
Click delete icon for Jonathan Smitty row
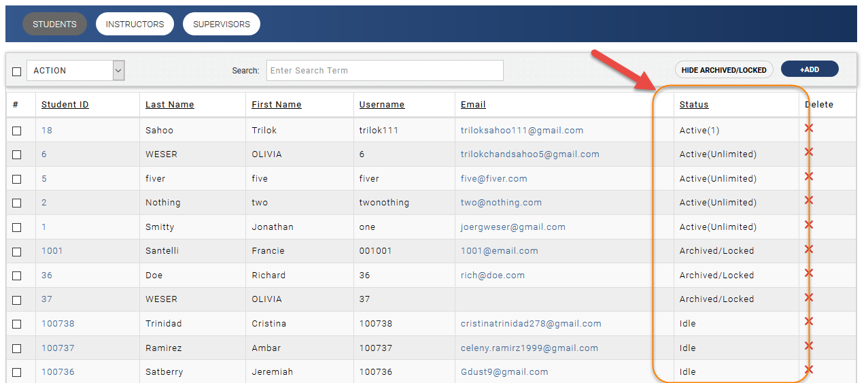pos(809,224)
